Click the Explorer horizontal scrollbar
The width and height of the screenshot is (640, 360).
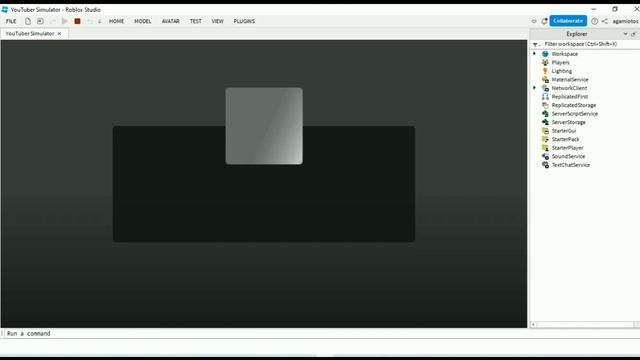585,324
